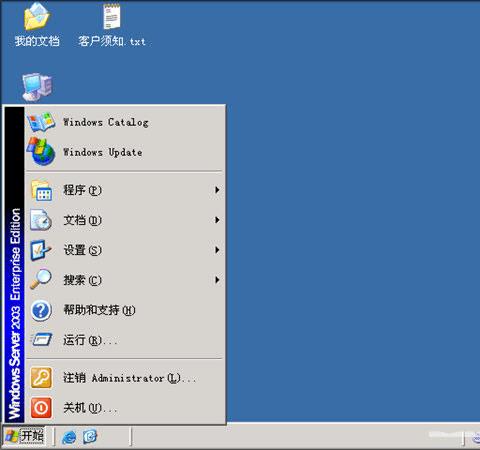Click the 我的文档 desktop label
The image size is (480, 450).
37,41
